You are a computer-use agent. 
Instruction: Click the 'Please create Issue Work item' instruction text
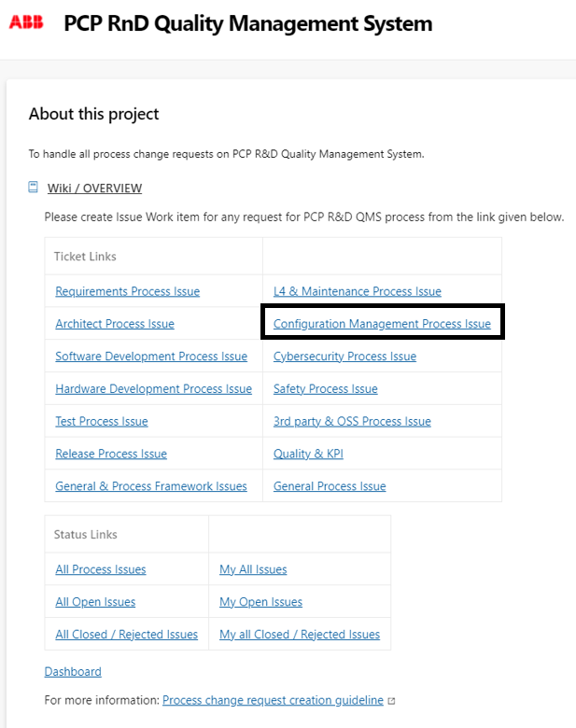[x=304, y=217]
